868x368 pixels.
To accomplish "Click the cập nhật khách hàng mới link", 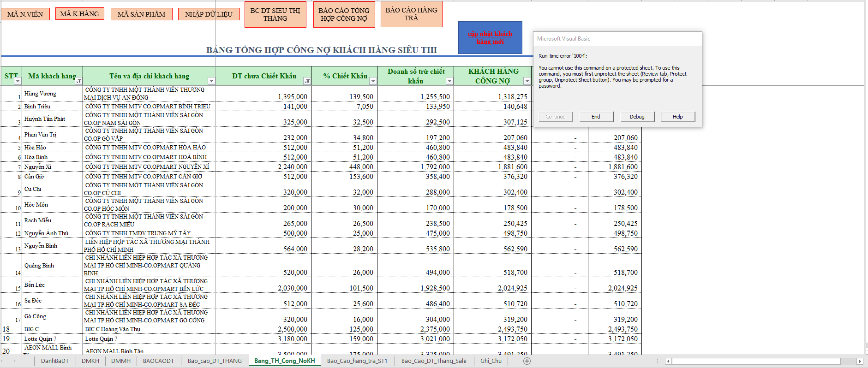I will (x=490, y=37).
